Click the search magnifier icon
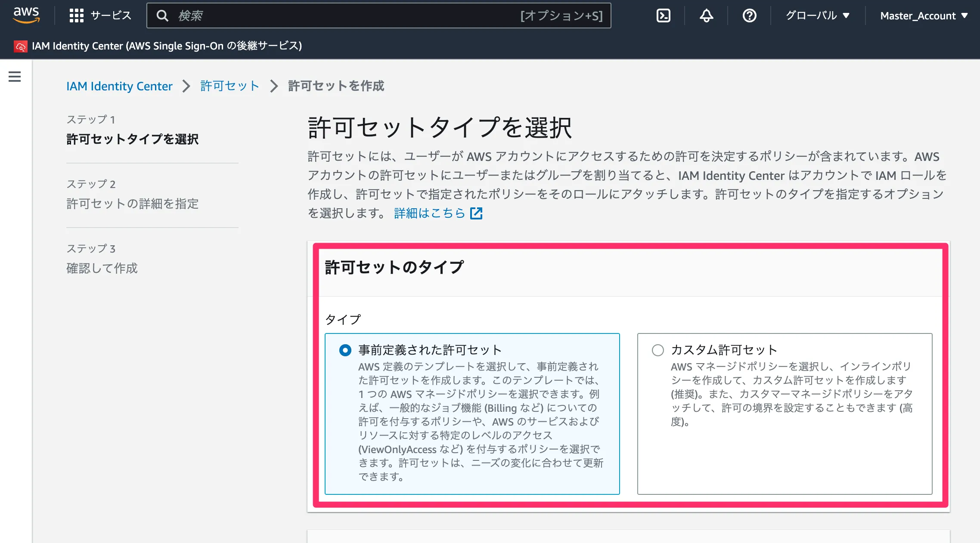 162,16
